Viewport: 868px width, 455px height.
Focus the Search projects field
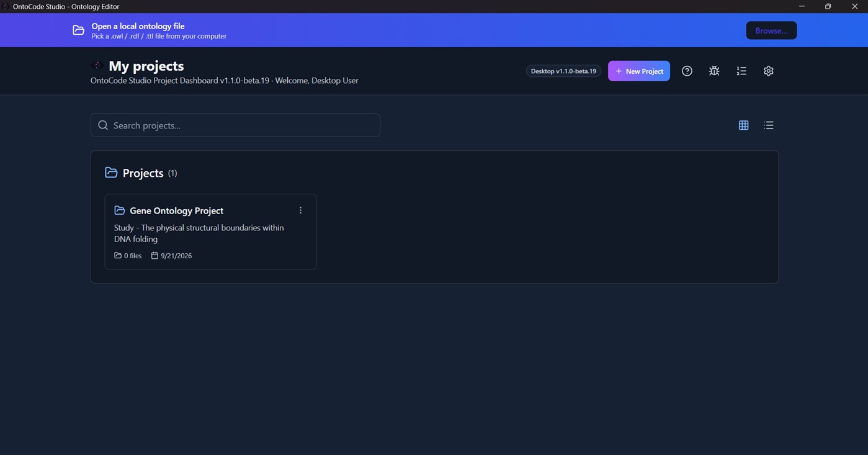(x=235, y=125)
